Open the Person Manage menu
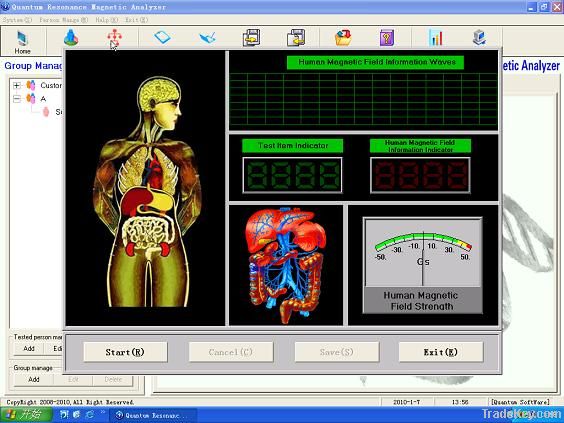Screen dimensions: 564x423 click(x=64, y=20)
